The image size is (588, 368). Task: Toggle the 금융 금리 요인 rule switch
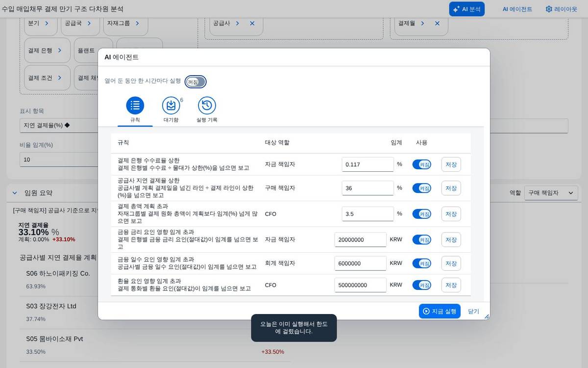pos(422,239)
